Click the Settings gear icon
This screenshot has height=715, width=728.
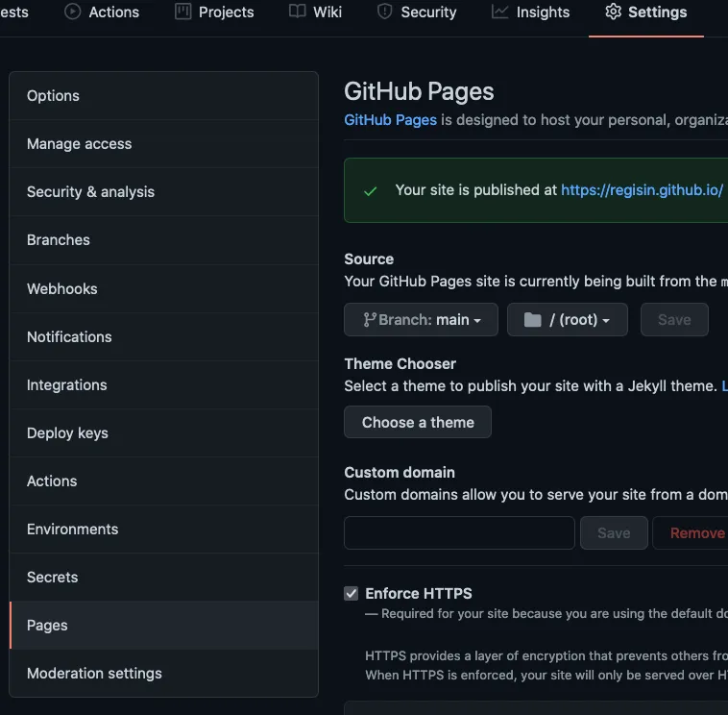coord(614,12)
